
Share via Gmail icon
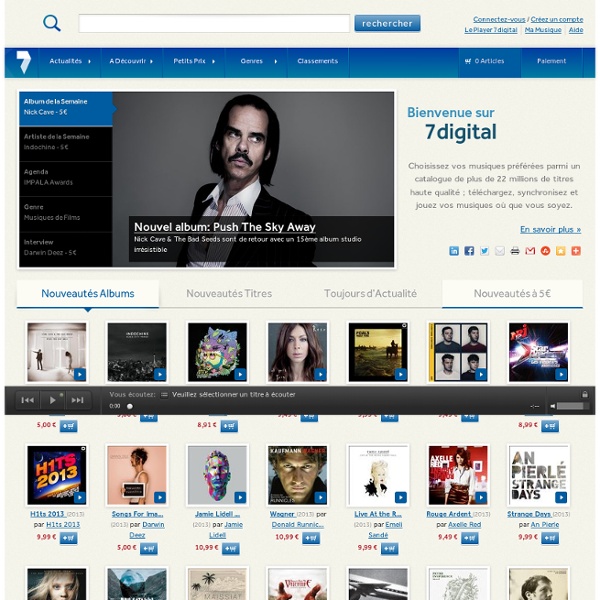(x=530, y=251)
